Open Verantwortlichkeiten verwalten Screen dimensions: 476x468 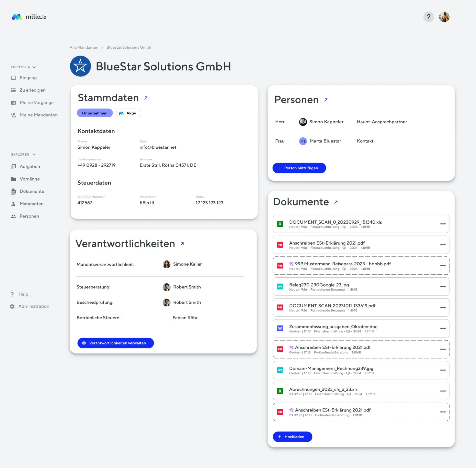(115, 343)
